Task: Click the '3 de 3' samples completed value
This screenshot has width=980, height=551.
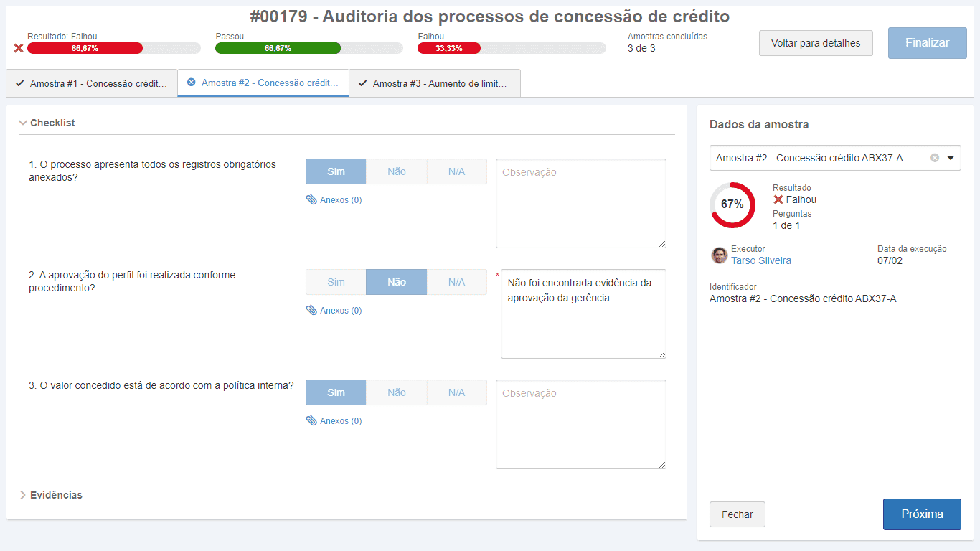Action: point(641,48)
